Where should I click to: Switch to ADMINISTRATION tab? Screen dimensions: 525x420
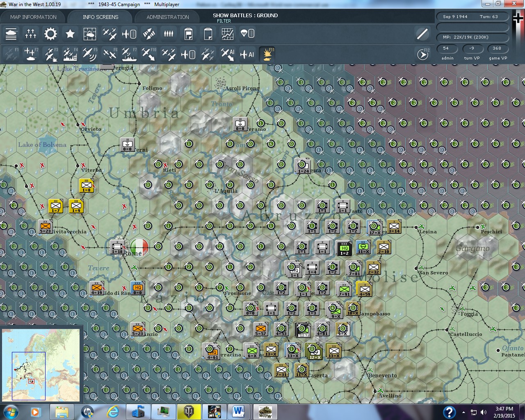pyautogui.click(x=168, y=17)
